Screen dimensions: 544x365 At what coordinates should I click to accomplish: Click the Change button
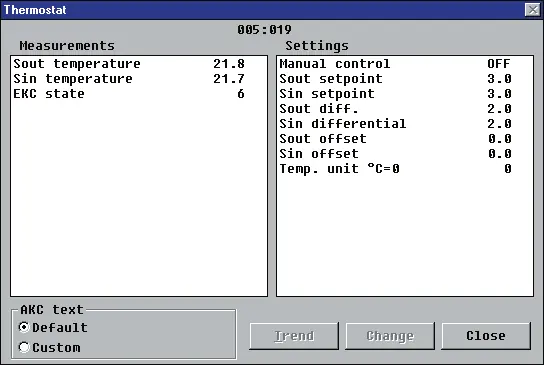[390, 336]
